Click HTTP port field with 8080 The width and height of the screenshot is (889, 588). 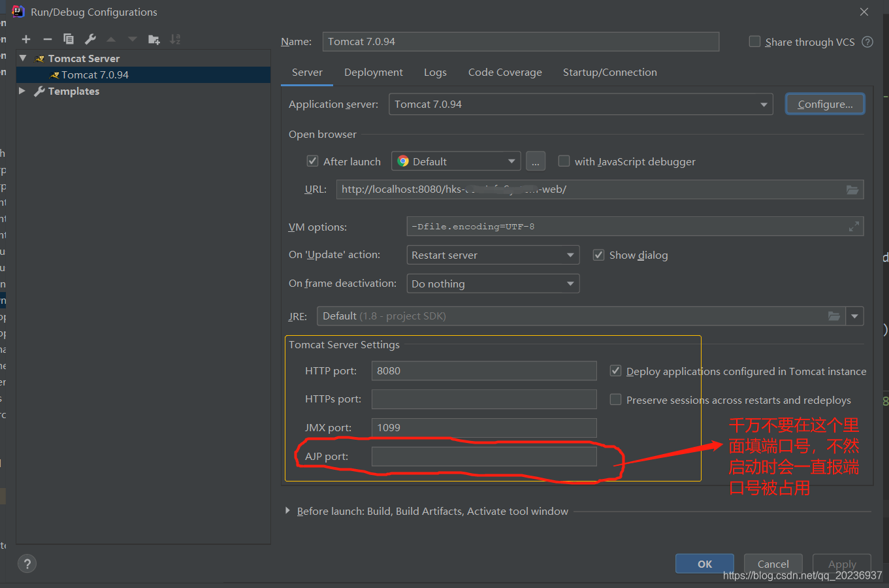pyautogui.click(x=484, y=370)
